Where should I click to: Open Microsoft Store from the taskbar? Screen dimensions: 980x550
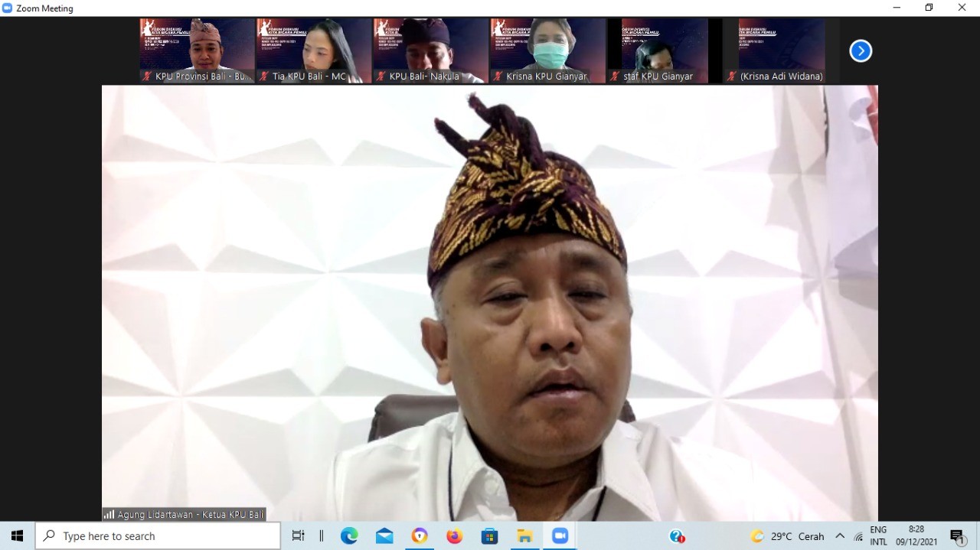[489, 536]
